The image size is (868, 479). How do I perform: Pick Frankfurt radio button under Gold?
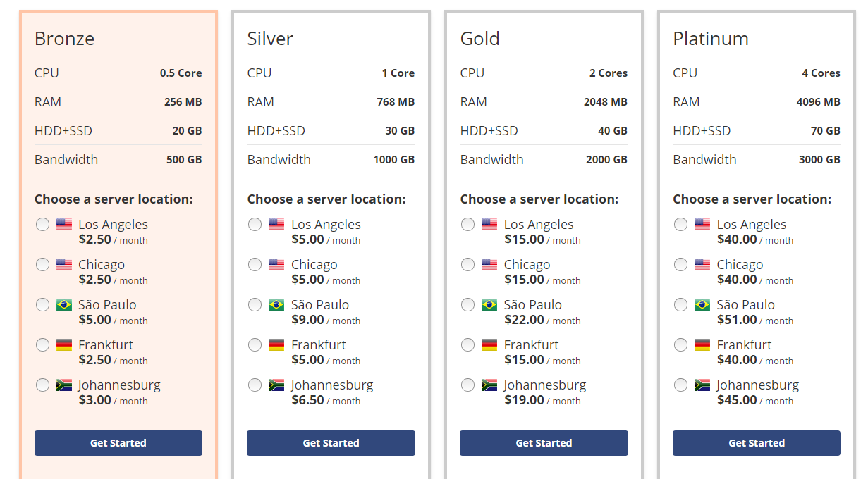pos(468,345)
